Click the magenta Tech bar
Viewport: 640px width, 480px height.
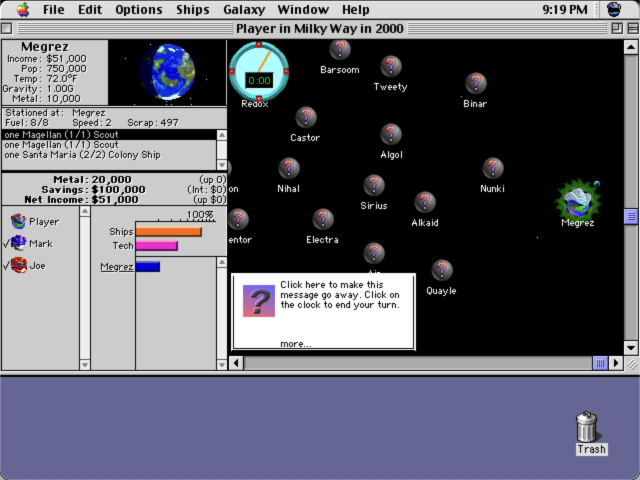tap(157, 246)
